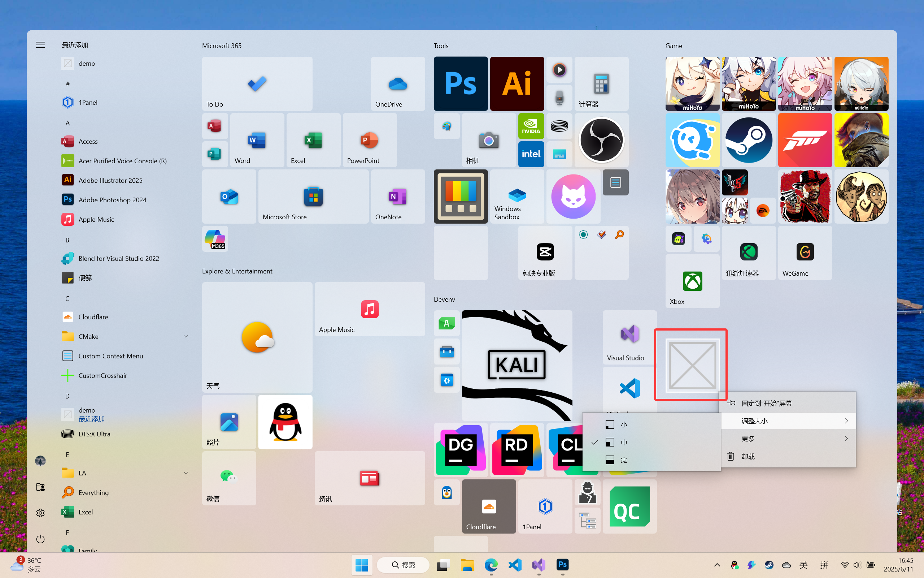Choose 卸载 from context menu

(x=788, y=456)
